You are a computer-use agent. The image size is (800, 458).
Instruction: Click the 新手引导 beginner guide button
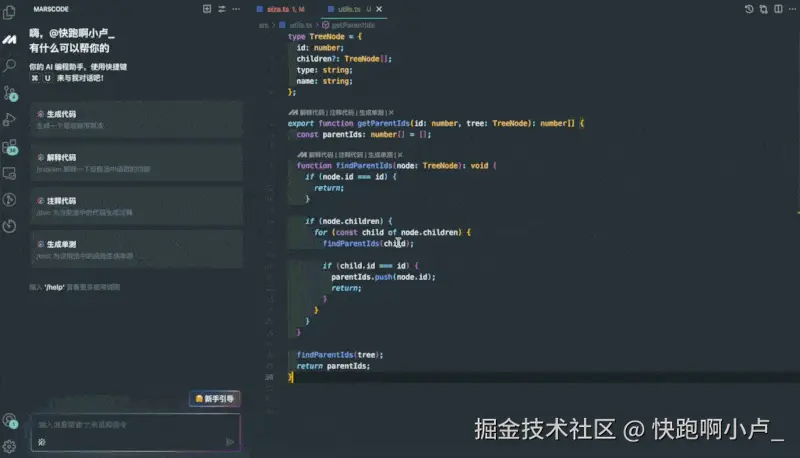215,398
